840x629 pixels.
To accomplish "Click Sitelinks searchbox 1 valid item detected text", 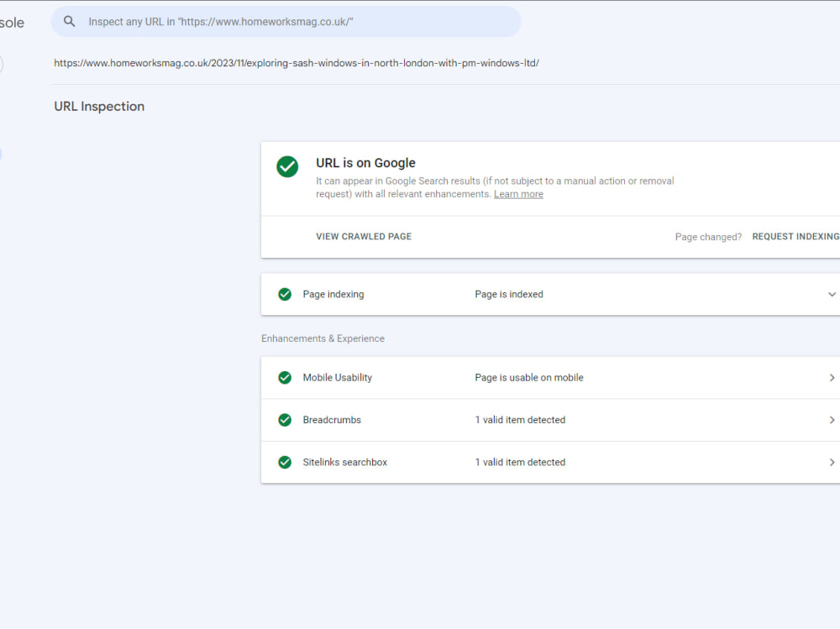I will [x=520, y=463].
